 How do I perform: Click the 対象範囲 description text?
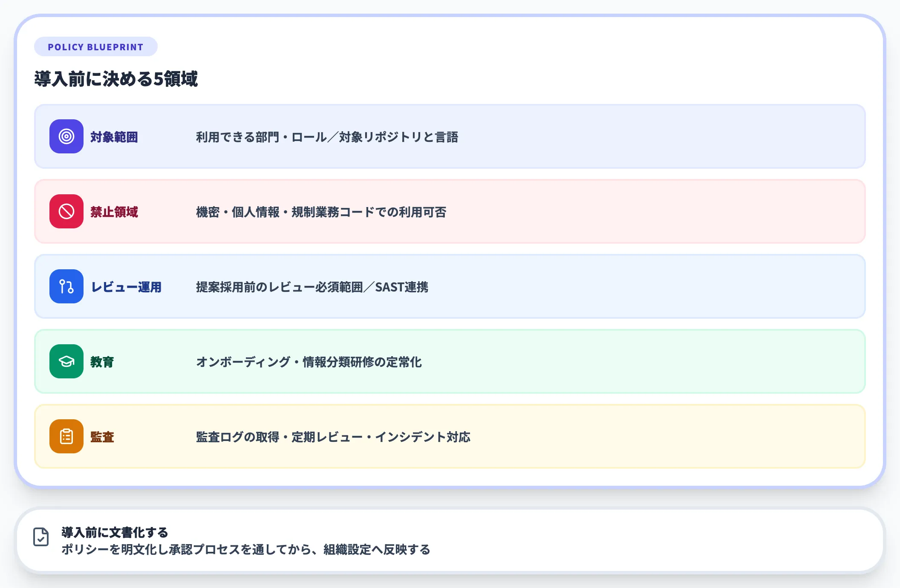[328, 137]
